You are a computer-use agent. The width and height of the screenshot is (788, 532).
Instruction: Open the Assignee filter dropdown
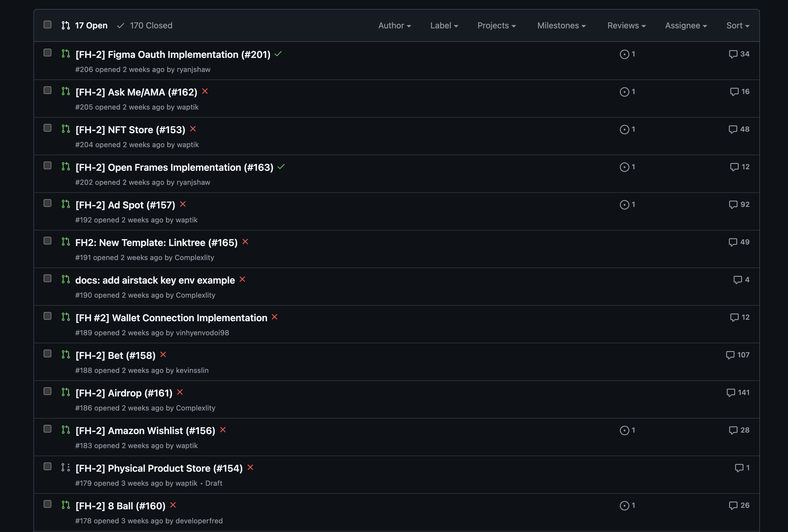point(686,25)
